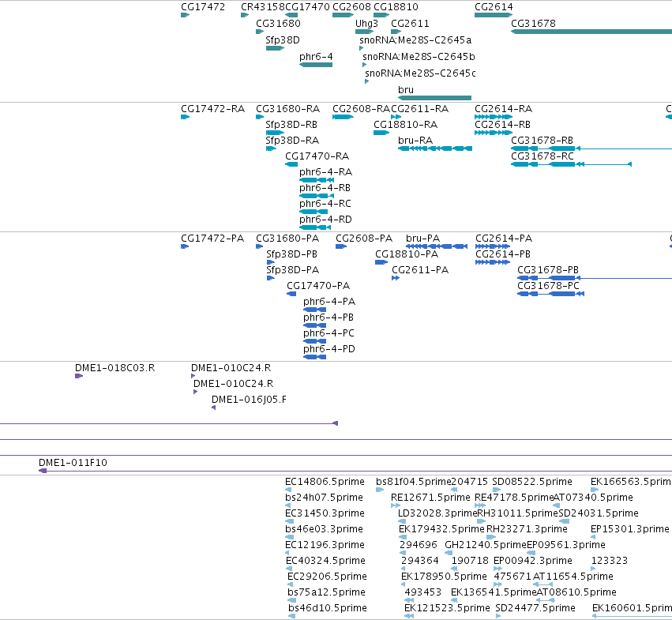Click the CG17472-PA protein label
Image resolution: width=672 pixels, height=620 pixels.
212,239
